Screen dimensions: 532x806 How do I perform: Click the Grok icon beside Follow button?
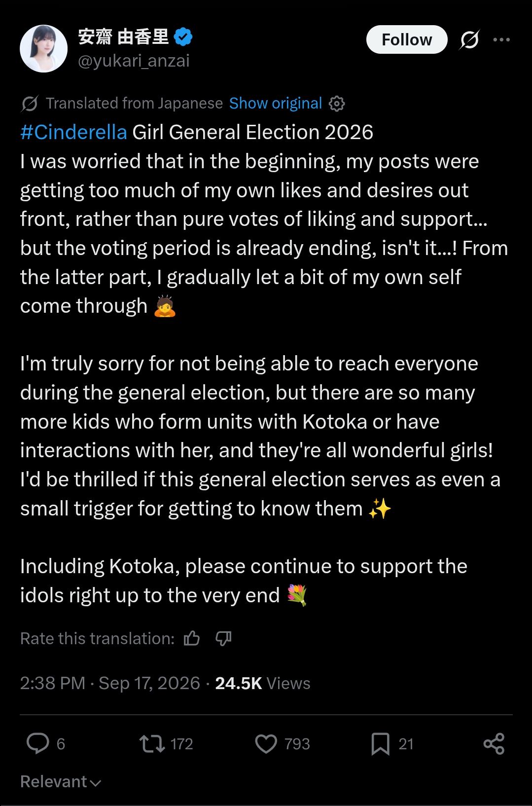(x=469, y=39)
